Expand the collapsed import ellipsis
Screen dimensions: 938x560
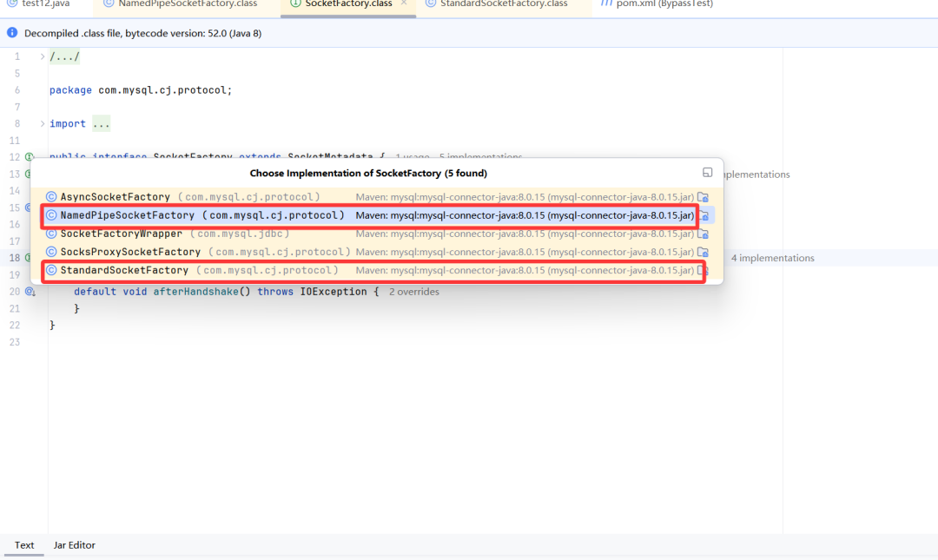point(101,124)
